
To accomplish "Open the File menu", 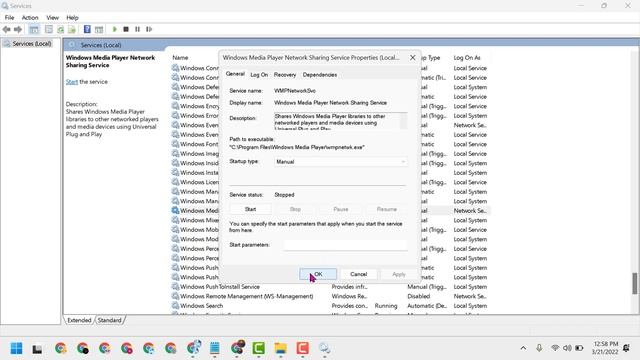I will click(9, 18).
